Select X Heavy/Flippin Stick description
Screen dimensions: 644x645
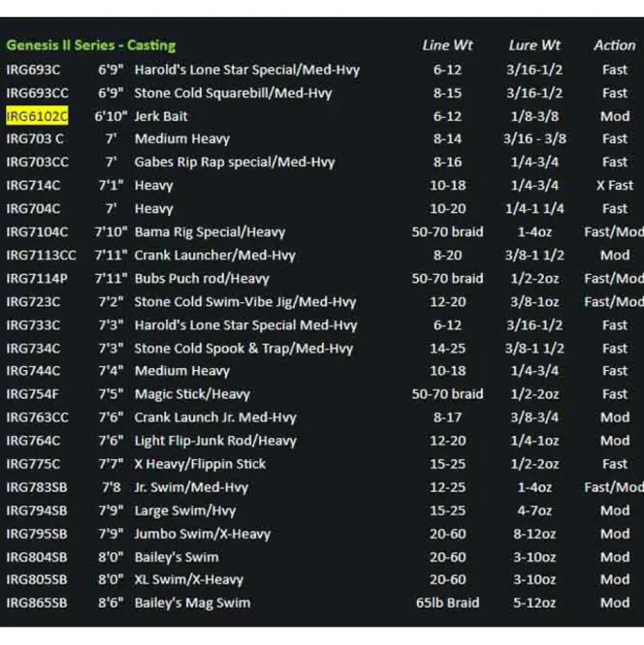[200, 464]
